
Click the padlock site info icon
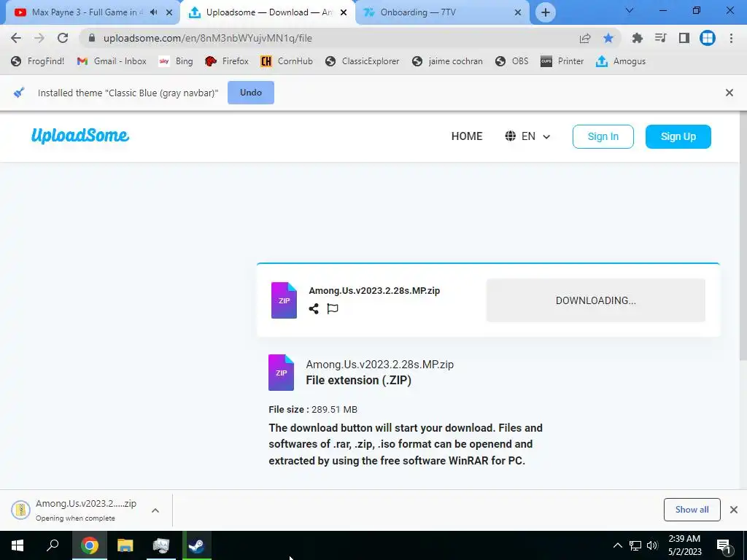click(x=92, y=38)
